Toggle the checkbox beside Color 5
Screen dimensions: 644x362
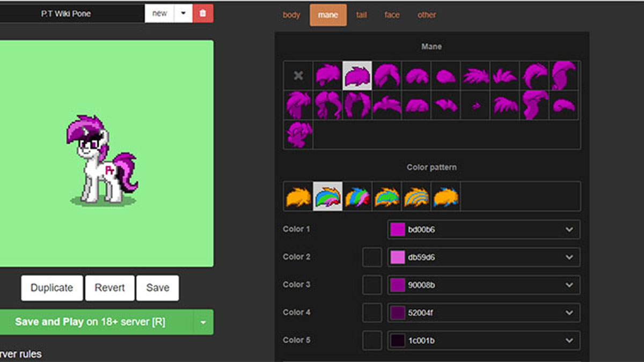coord(372,340)
